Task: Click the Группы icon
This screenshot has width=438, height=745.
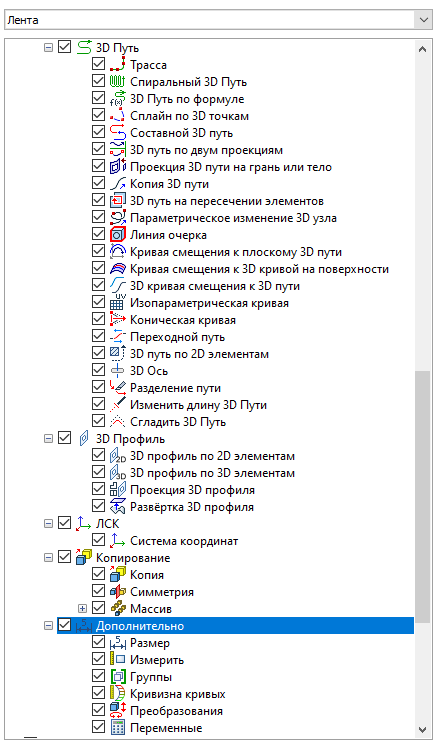Action: [x=117, y=677]
